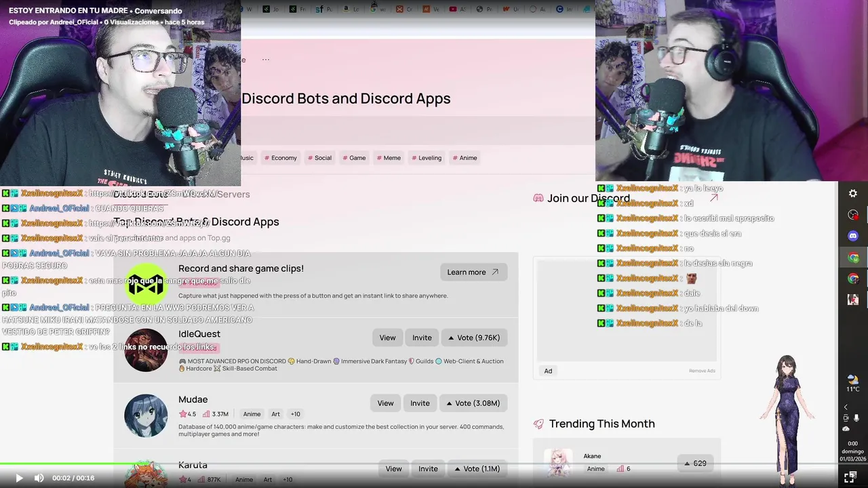View the Mudae bot page

(385, 403)
